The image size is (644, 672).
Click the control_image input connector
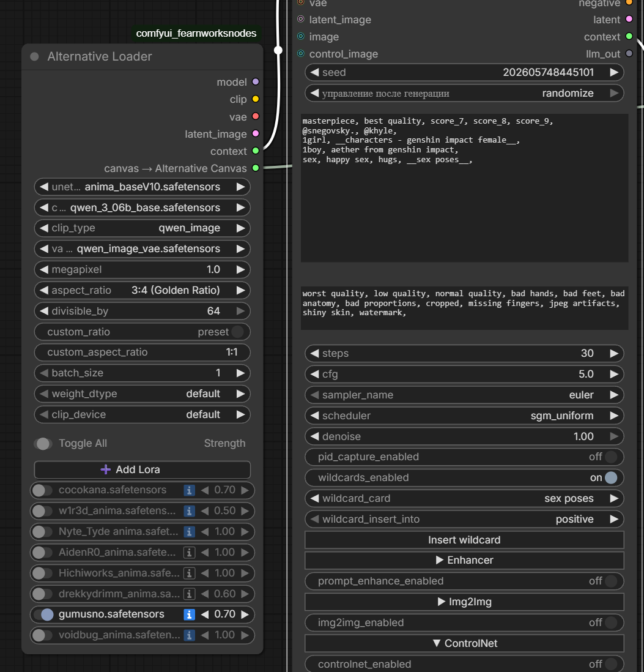tap(300, 54)
